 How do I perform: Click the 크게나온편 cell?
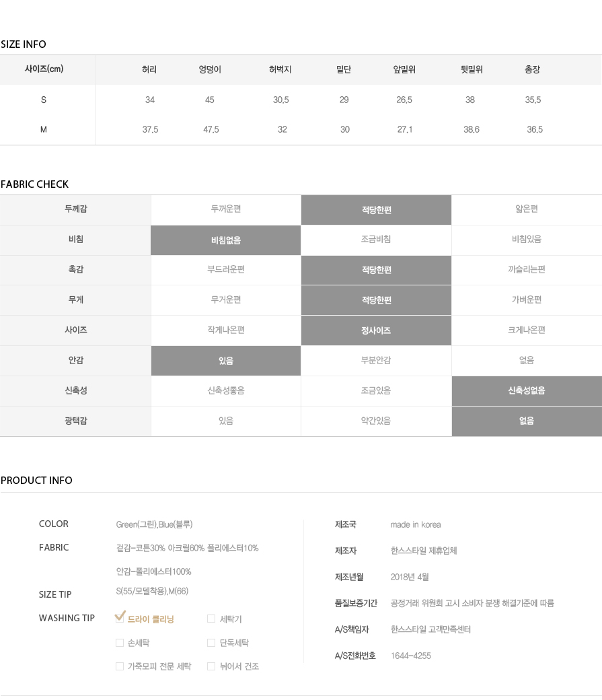pyautogui.click(x=527, y=330)
